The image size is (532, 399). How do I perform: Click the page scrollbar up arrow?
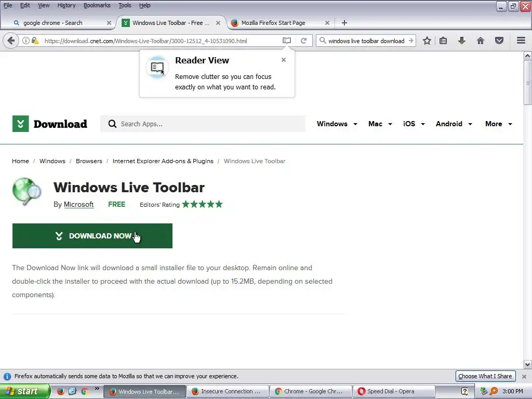[528, 56]
